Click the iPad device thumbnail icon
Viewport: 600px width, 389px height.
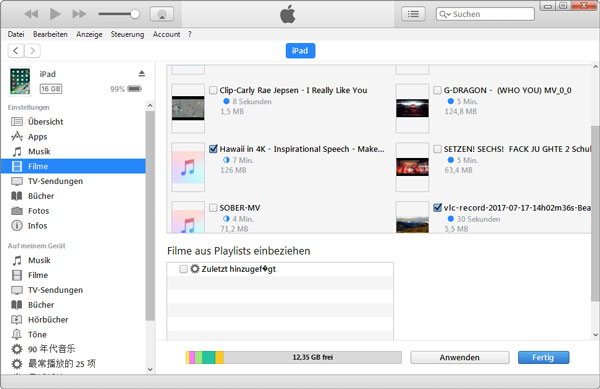click(20, 81)
